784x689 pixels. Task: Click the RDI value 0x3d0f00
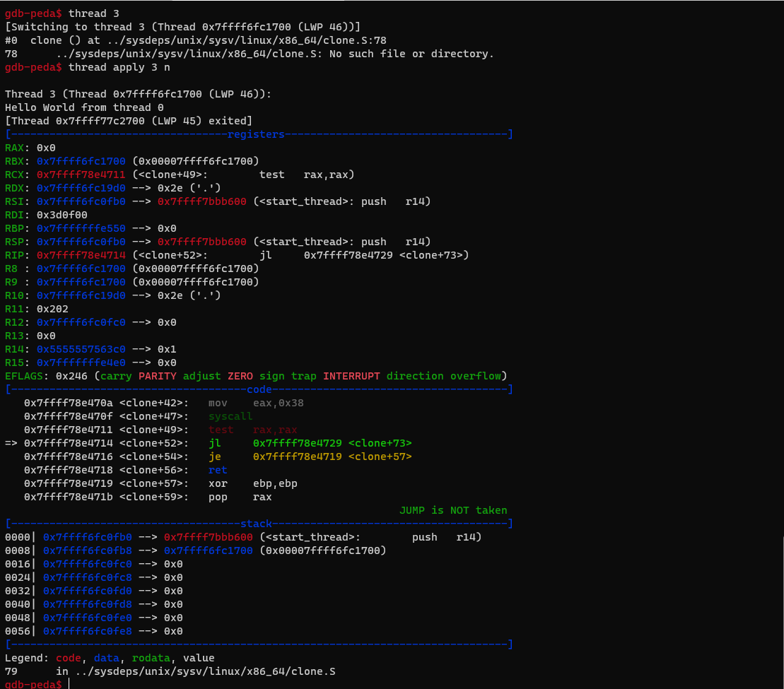click(62, 215)
